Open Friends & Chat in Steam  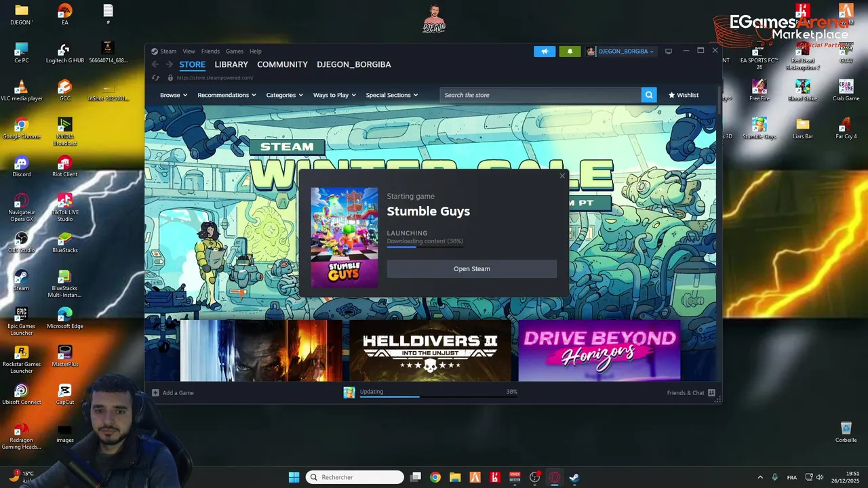(x=691, y=392)
